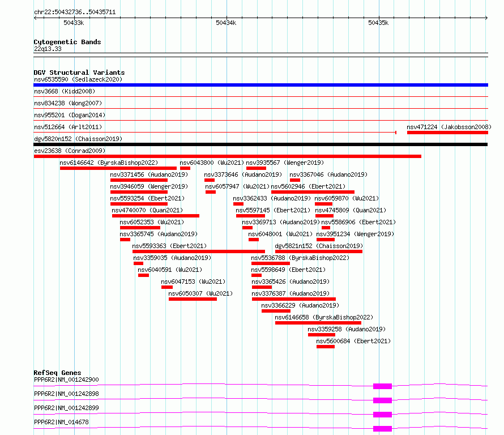Select PPP6R2|NM_001242899 transcript label
The height and width of the screenshot is (435, 504).
pyautogui.click(x=66, y=408)
